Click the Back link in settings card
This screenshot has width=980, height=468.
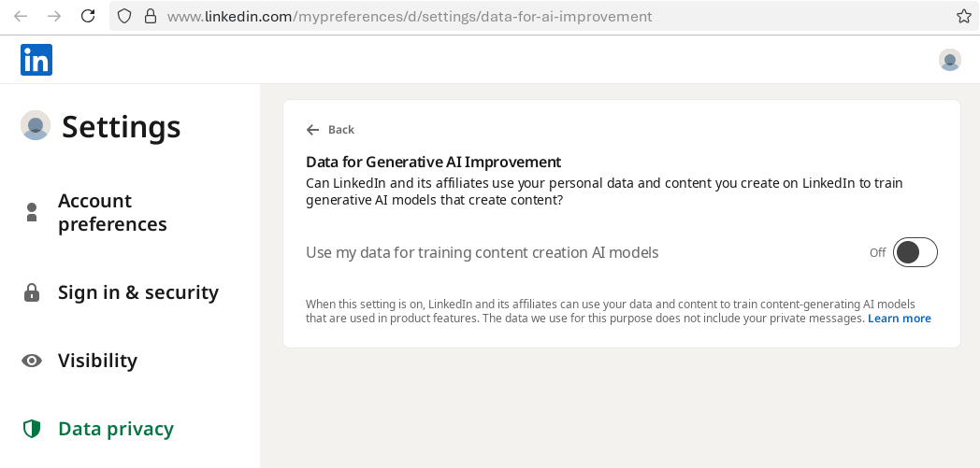click(331, 130)
